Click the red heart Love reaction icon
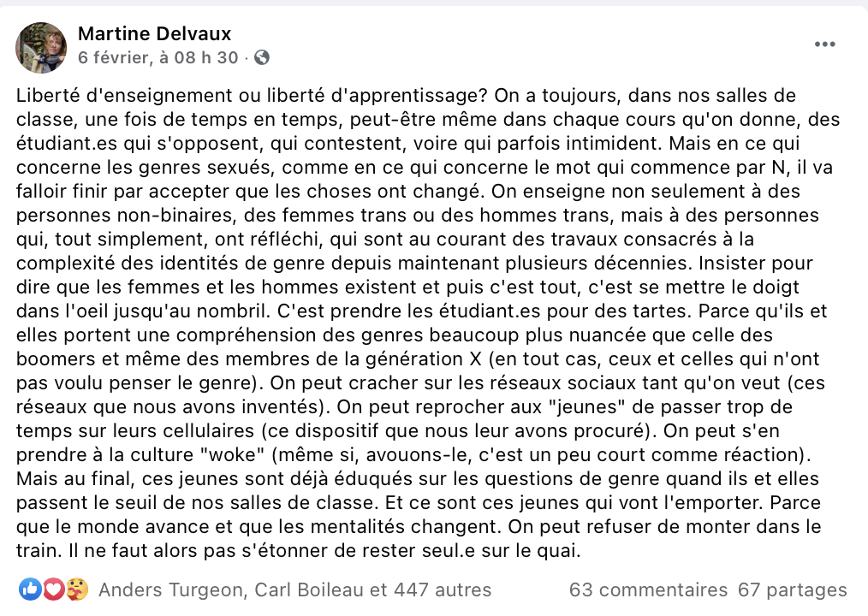The height and width of the screenshot is (616, 868). click(54, 589)
